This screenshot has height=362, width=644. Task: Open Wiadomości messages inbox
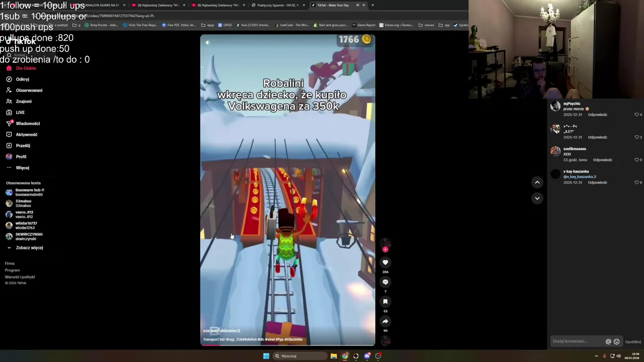pos(23,124)
